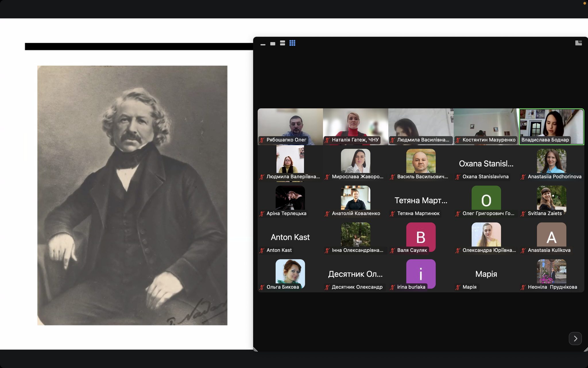The image size is (588, 368).
Task: Go to next page of participants
Action: tap(575, 339)
